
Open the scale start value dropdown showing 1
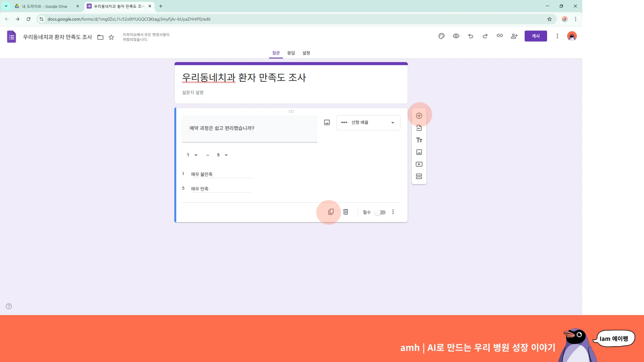pyautogui.click(x=192, y=155)
